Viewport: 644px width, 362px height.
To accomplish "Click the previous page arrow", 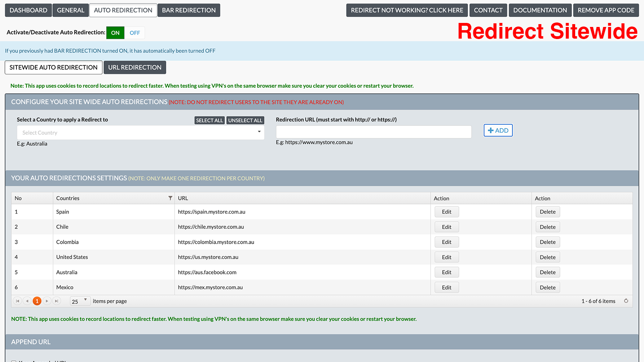I will pos(27,300).
